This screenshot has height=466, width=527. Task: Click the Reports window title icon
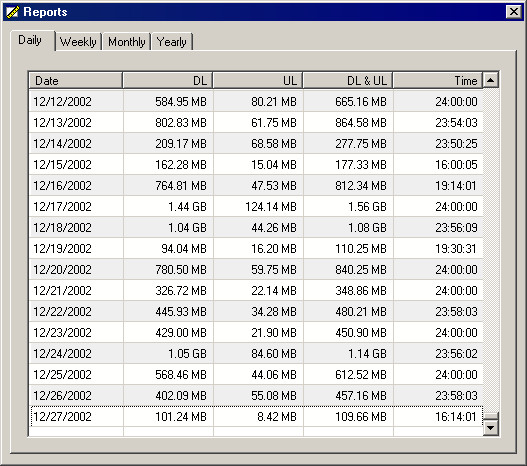click(x=12, y=12)
